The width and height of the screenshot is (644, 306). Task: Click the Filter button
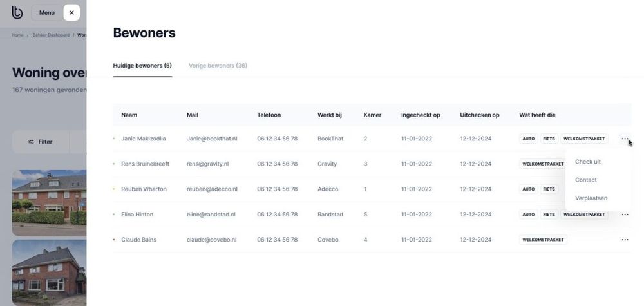coord(41,142)
